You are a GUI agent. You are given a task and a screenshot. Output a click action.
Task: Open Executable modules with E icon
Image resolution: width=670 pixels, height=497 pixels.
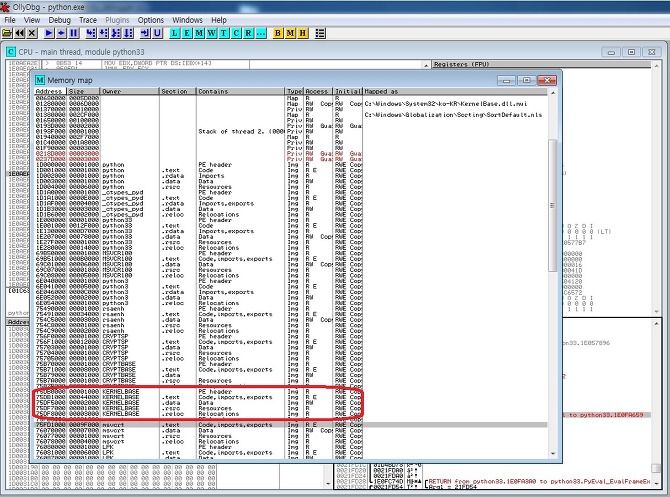point(187,33)
